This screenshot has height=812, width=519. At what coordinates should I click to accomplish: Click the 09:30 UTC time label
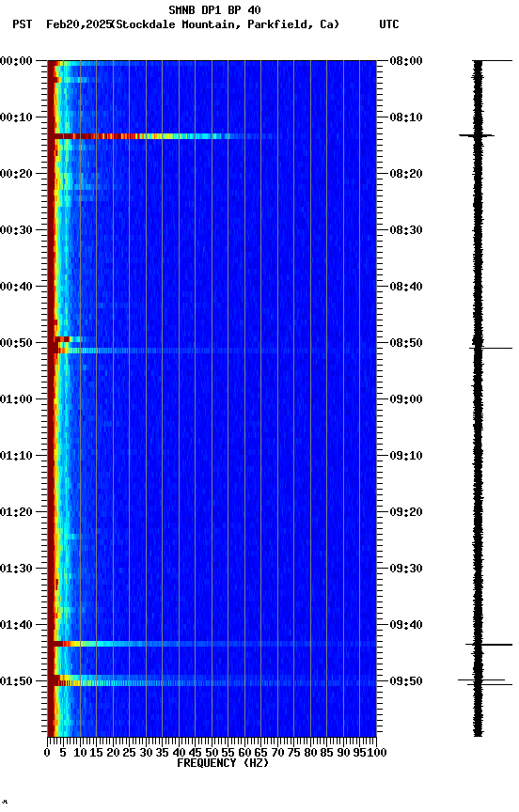point(406,570)
